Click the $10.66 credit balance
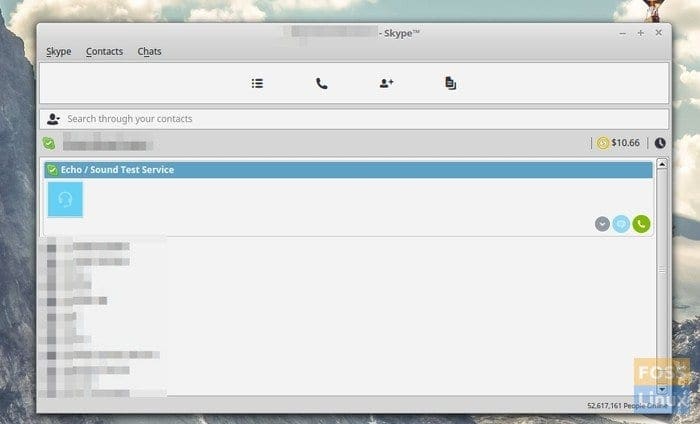This screenshot has height=424, width=700. pos(625,143)
